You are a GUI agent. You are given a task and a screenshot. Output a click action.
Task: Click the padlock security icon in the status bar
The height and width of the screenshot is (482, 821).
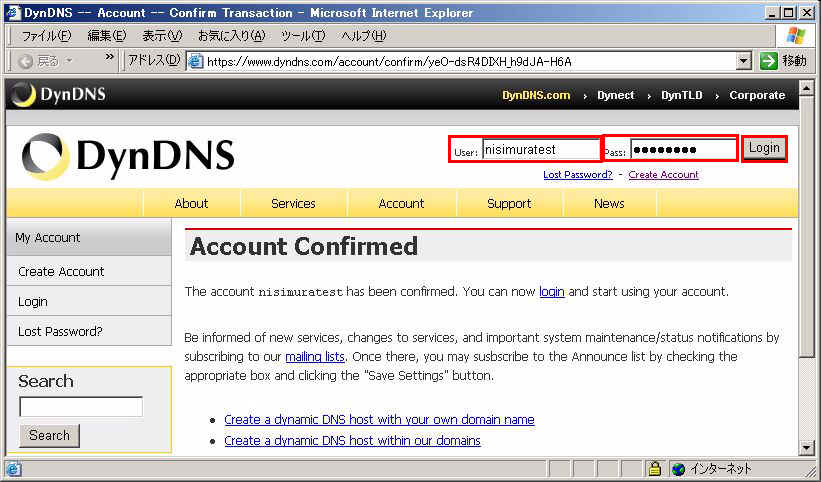coord(654,468)
